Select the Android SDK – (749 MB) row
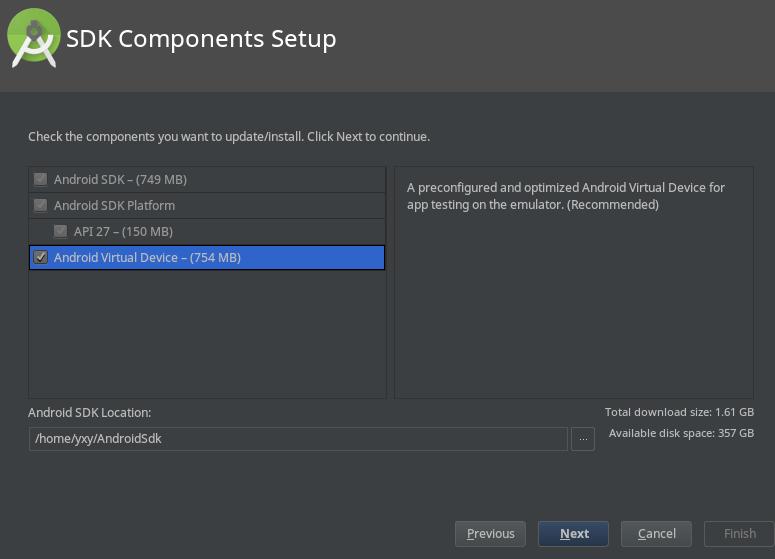Image resolution: width=775 pixels, height=559 pixels. (x=207, y=179)
